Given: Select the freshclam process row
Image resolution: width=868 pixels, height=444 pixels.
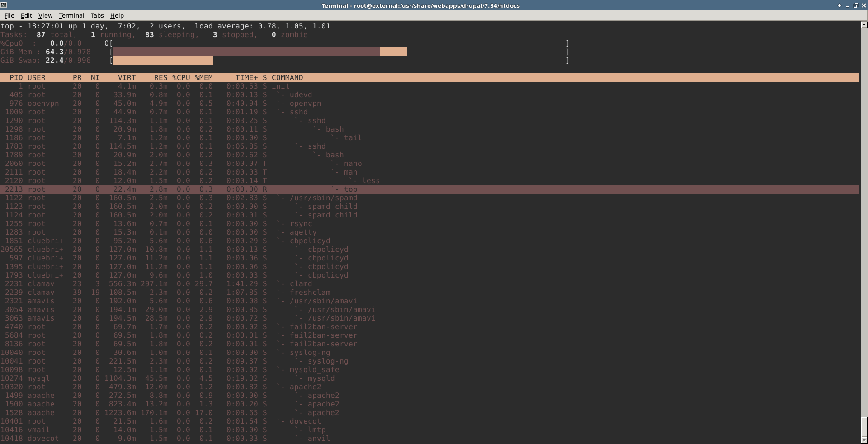Looking at the screenshot, I should 429,293.
